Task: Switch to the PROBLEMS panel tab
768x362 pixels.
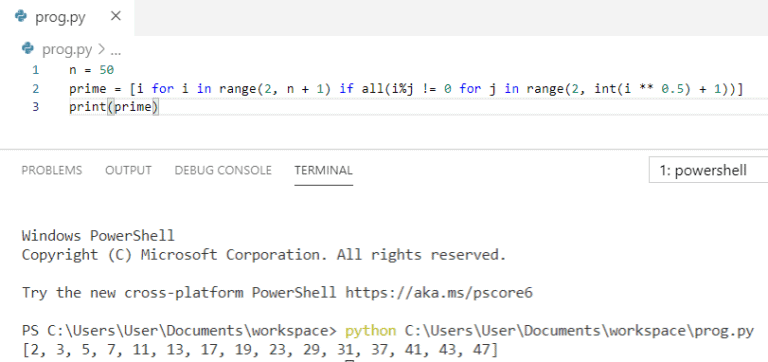Action: 52,170
